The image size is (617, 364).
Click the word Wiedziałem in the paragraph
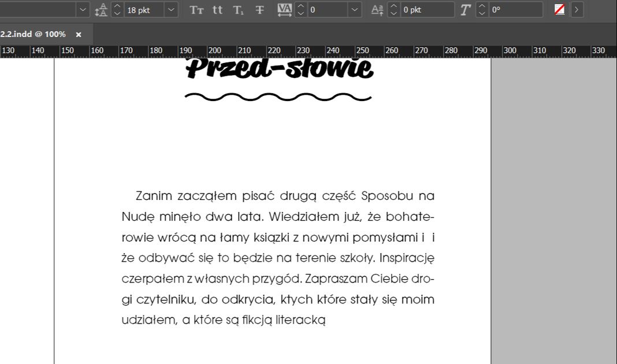(304, 217)
